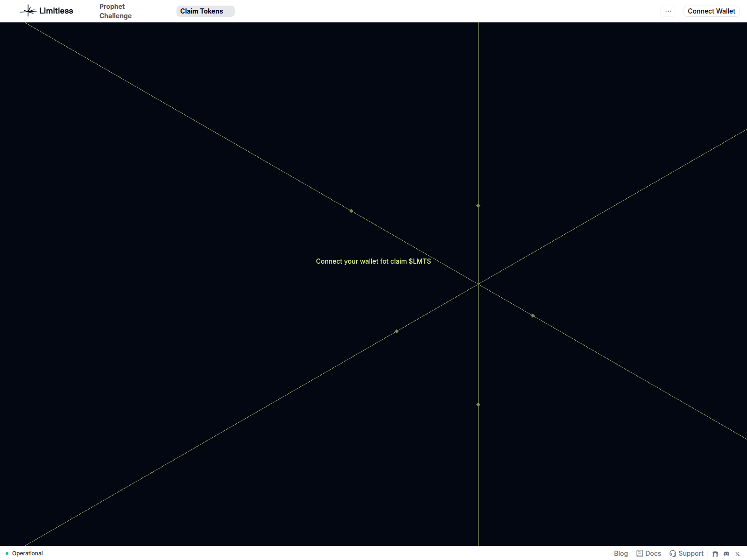The image size is (747, 560).
Task: Open the Support link in footer
Action: pos(686,553)
